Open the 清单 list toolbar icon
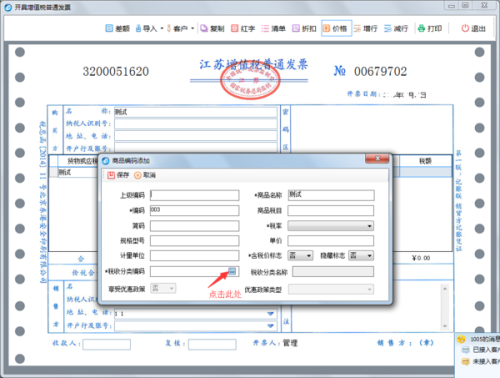 (x=265, y=29)
